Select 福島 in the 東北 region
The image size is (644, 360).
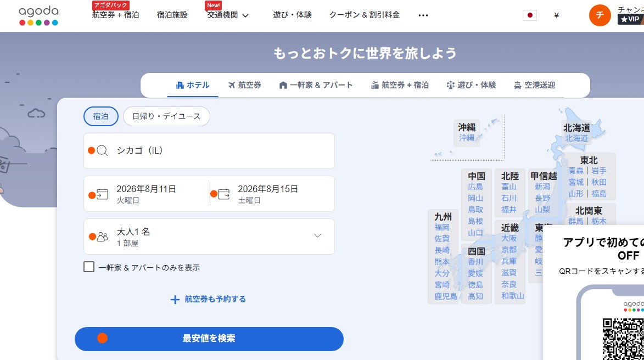599,193
